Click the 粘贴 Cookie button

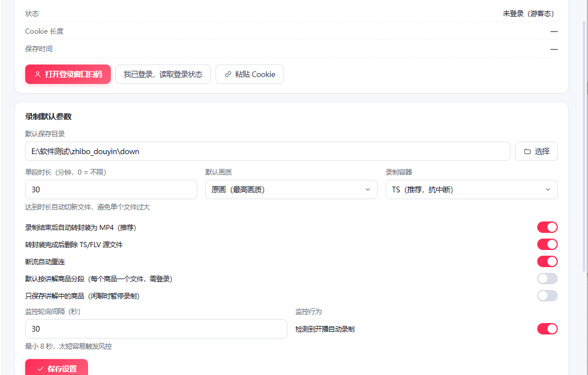pyautogui.click(x=250, y=74)
